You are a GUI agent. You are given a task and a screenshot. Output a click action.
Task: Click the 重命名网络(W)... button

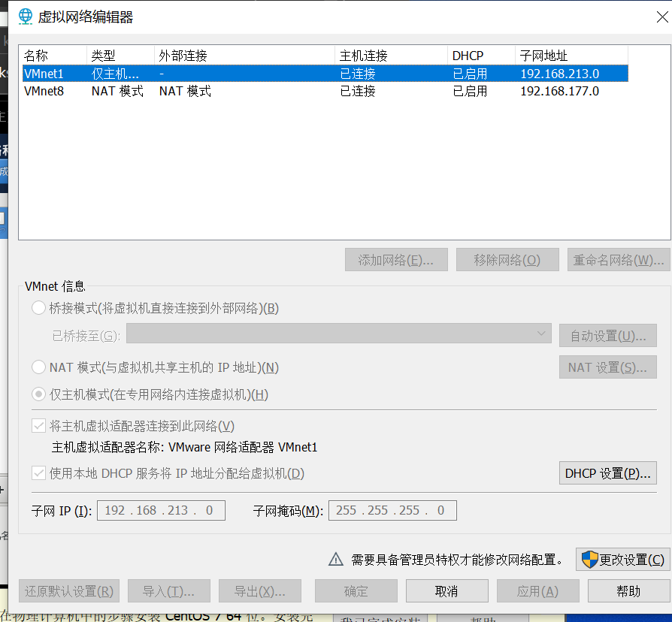coord(619,260)
